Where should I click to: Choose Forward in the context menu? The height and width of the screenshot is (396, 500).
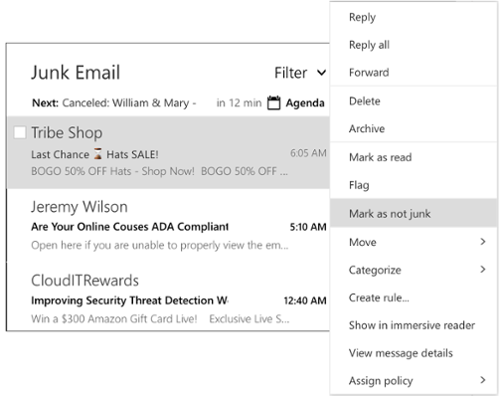[x=413, y=72]
